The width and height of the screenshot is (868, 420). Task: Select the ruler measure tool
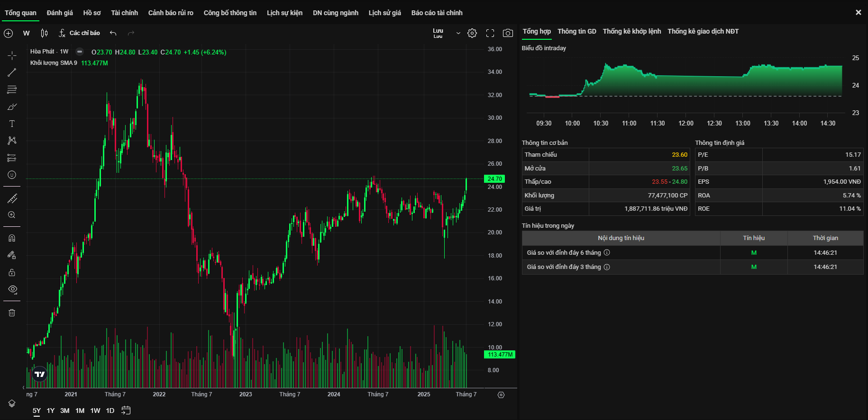point(12,198)
